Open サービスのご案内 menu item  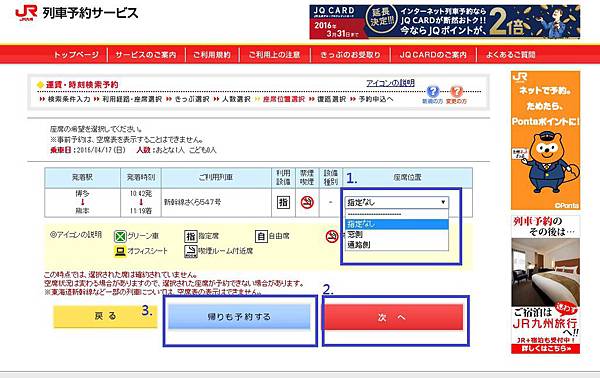pos(146,55)
